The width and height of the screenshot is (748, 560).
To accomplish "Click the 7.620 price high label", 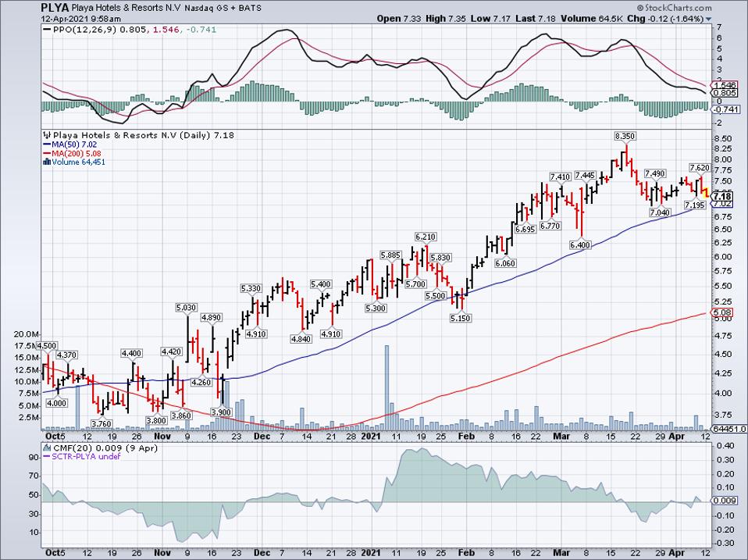I will click(700, 168).
